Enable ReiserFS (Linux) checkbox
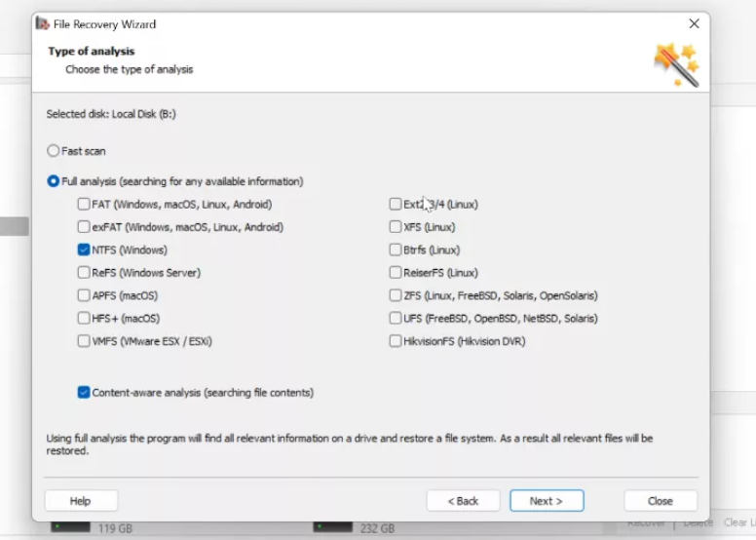Viewport: 756px width, 540px height. (396, 273)
